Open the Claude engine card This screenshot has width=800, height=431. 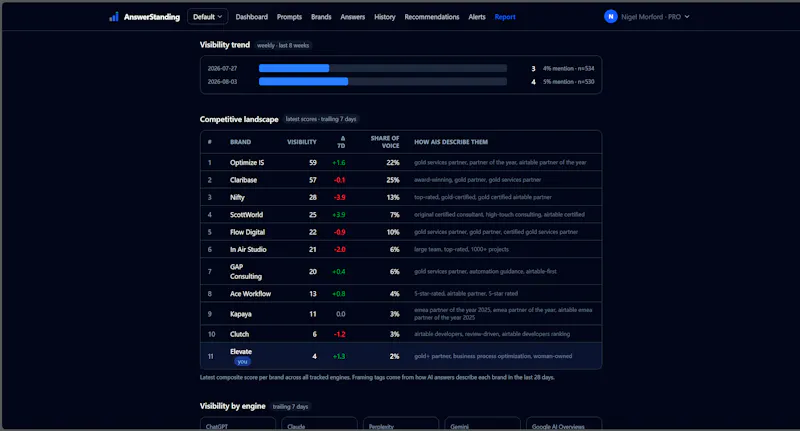click(319, 424)
